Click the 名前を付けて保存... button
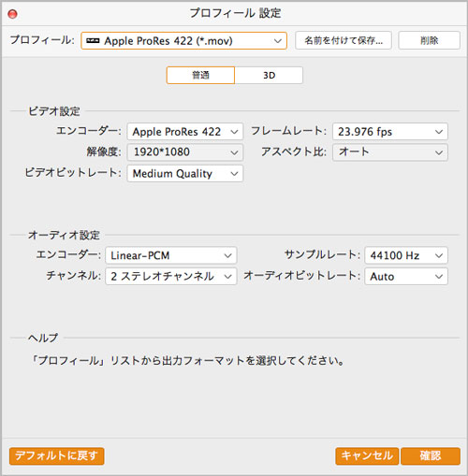Viewport: 468px width, 476px height. pyautogui.click(x=344, y=40)
